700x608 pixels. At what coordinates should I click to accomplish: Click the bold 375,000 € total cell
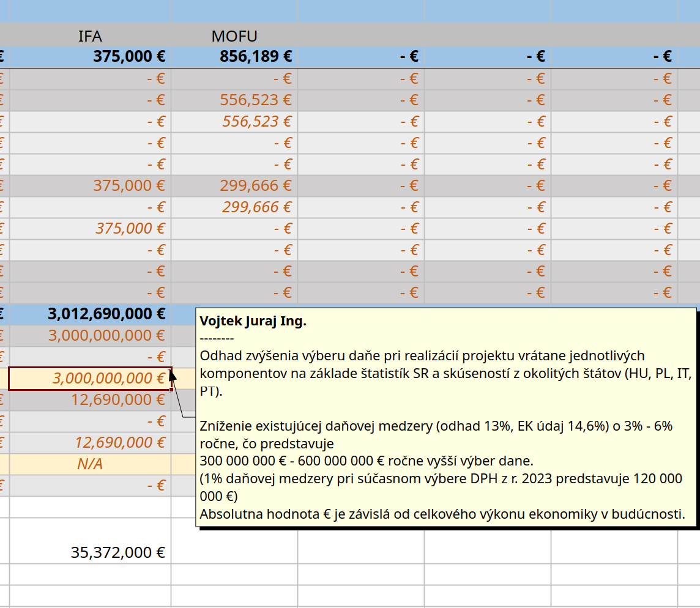90,57
